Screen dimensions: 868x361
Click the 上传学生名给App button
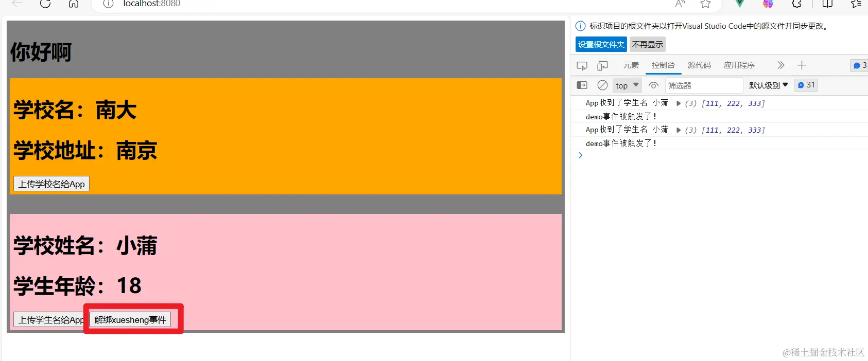[49, 319]
